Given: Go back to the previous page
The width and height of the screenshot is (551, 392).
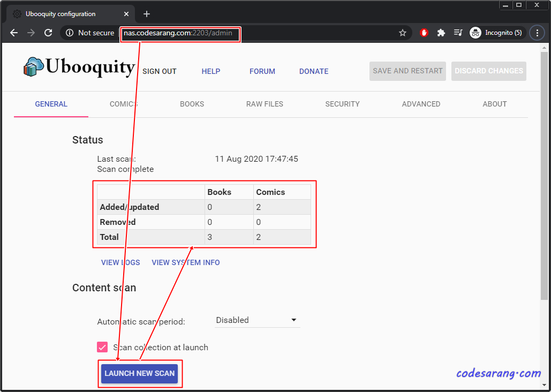Looking at the screenshot, I should point(14,33).
